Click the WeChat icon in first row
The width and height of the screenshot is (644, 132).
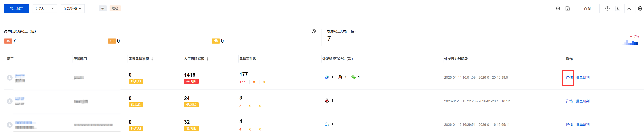point(353,77)
